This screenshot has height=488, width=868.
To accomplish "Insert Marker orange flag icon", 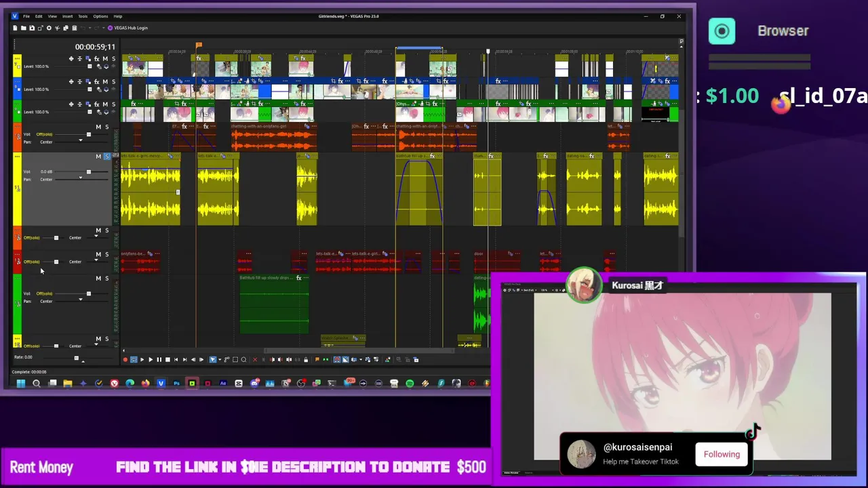I will pyautogui.click(x=317, y=359).
